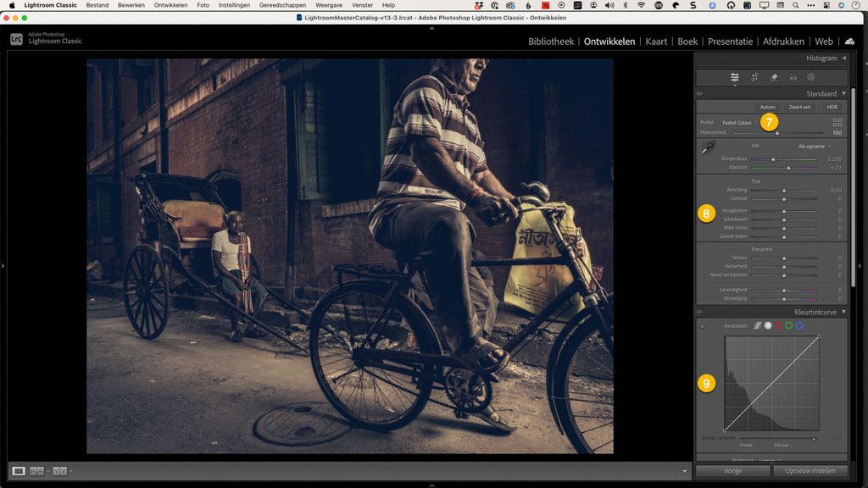Expand the Histogram panel
Screen dimensions: 868x488
pos(843,58)
